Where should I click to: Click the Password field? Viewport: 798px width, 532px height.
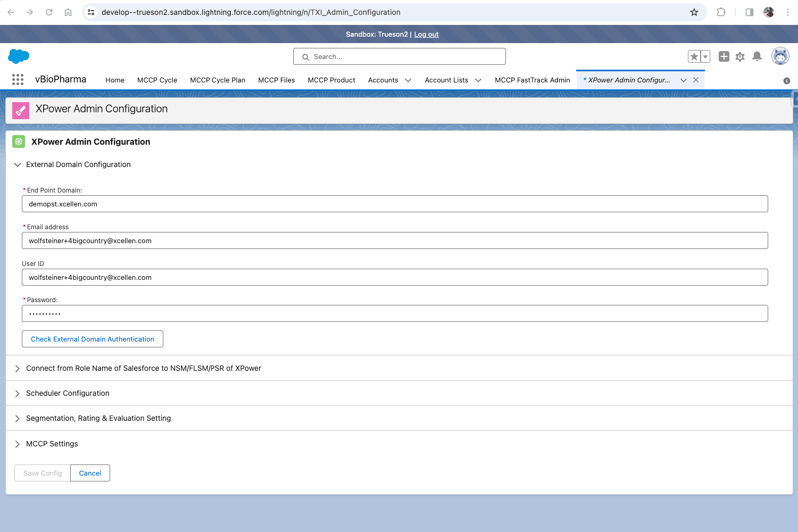395,313
